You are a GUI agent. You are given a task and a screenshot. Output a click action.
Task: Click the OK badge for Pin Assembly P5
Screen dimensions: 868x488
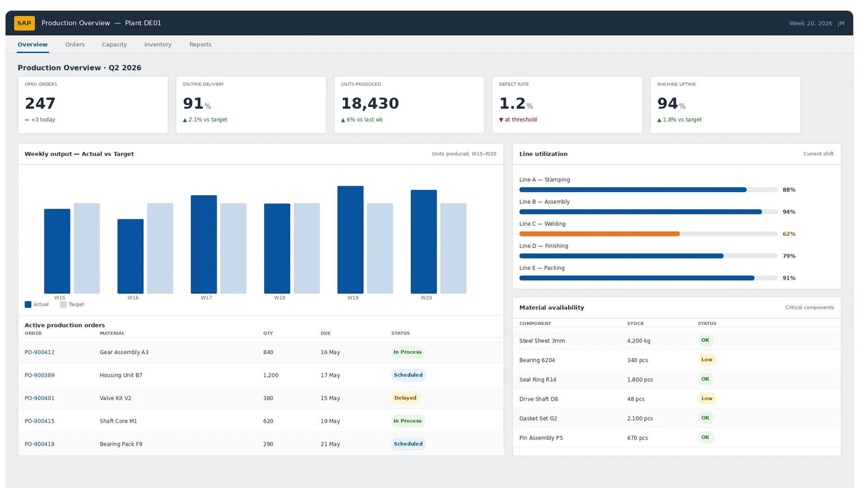[x=705, y=437]
